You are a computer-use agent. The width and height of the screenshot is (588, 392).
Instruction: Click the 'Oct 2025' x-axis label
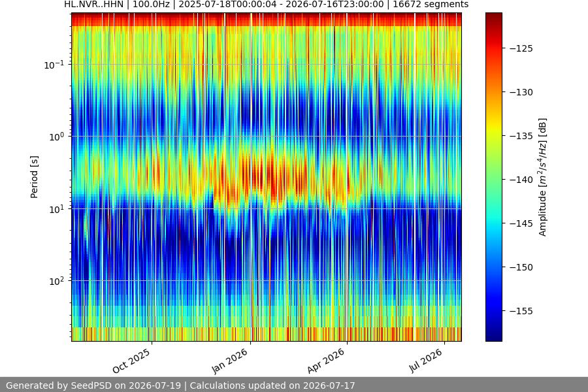[131, 361]
